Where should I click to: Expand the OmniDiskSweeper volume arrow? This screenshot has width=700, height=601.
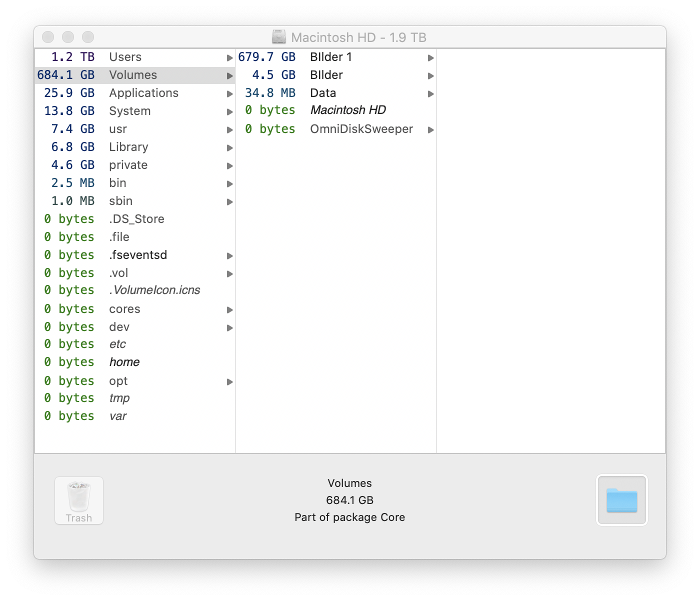click(x=431, y=130)
